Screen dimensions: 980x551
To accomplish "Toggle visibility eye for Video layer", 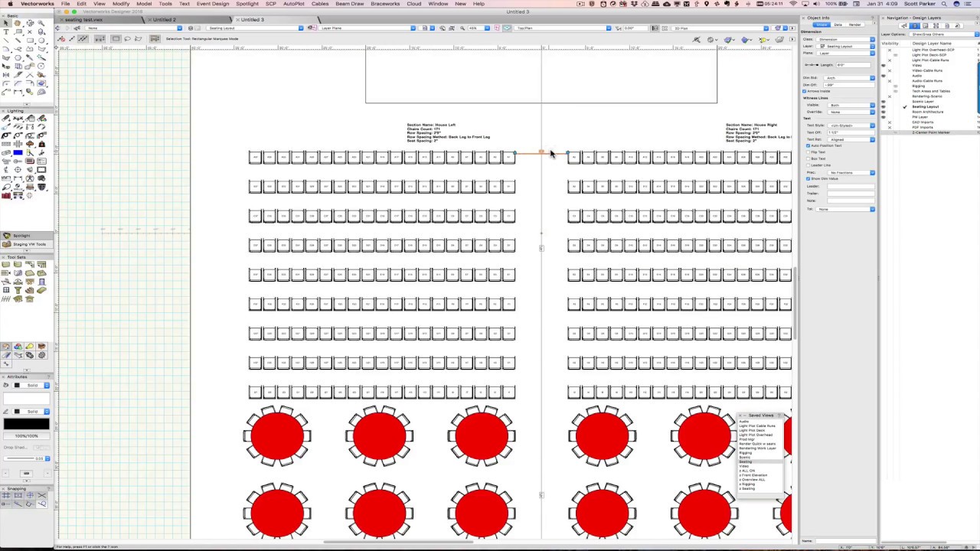I will tap(884, 65).
